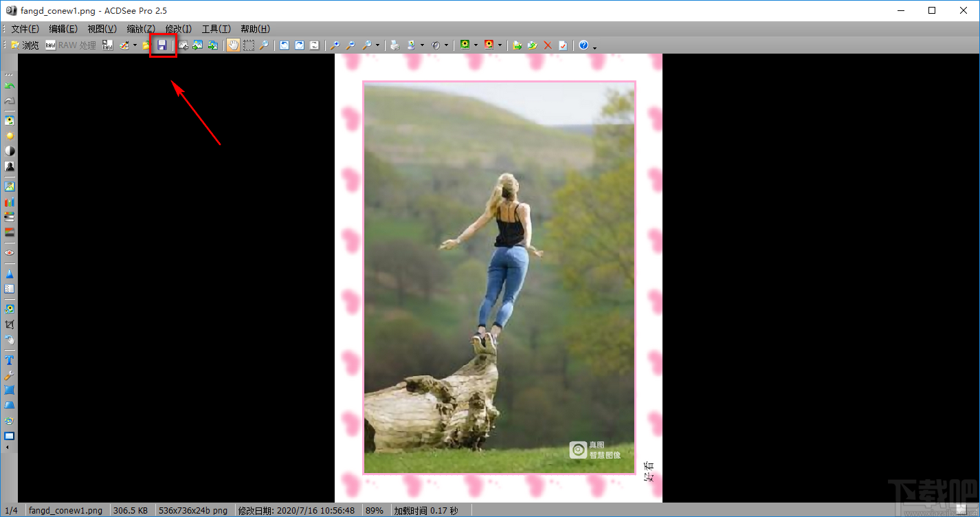This screenshot has height=517, width=980.
Task: Click the Save (floppy disk) icon
Action: (x=162, y=45)
